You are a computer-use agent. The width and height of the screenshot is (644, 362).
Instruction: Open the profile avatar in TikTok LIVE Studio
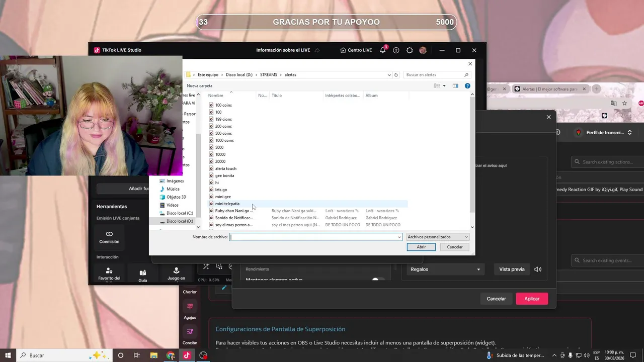423,50
